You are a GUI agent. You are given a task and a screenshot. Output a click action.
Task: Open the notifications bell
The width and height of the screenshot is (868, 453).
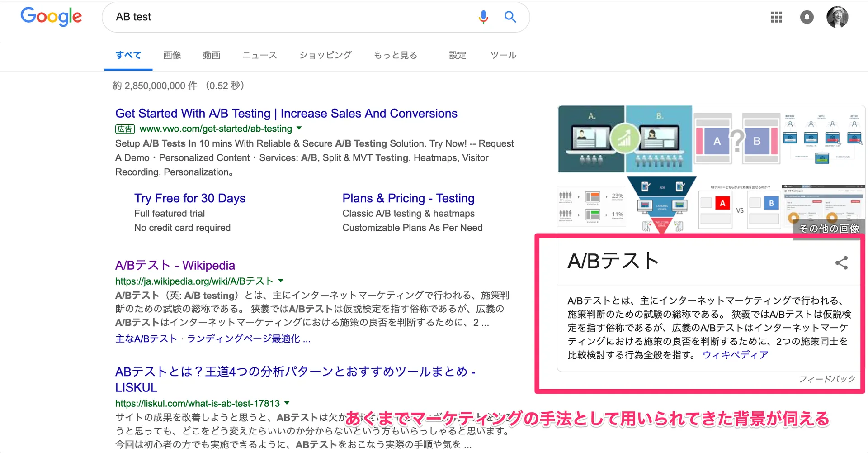point(807,17)
